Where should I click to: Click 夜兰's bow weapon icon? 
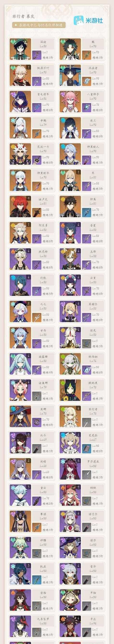pos(87,134)
